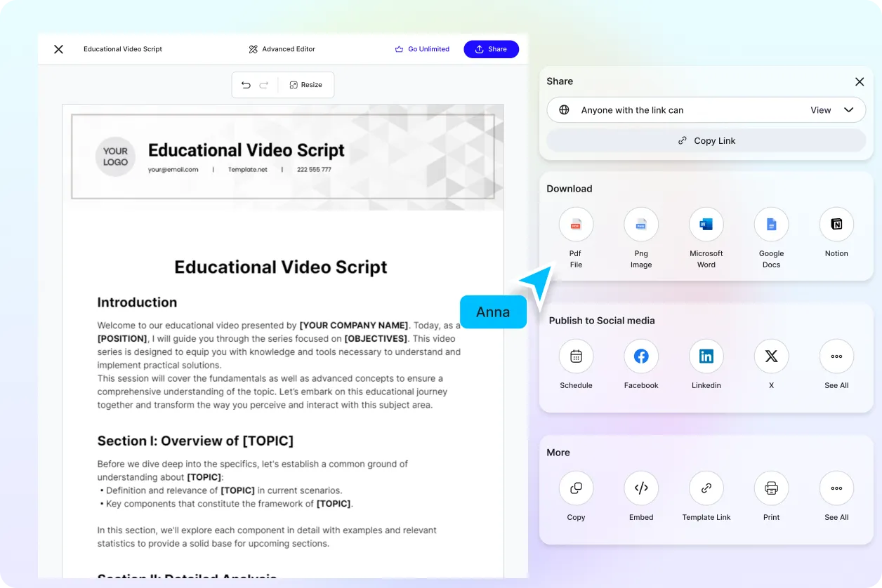Image resolution: width=882 pixels, height=588 pixels.
Task: Open the Schedule publishing option
Action: pos(576,356)
